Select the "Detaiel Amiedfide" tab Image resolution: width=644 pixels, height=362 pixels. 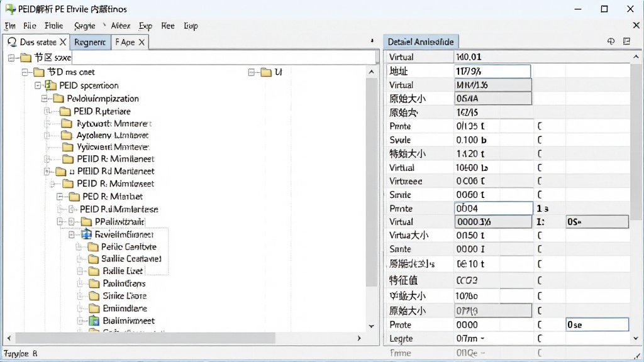click(421, 42)
